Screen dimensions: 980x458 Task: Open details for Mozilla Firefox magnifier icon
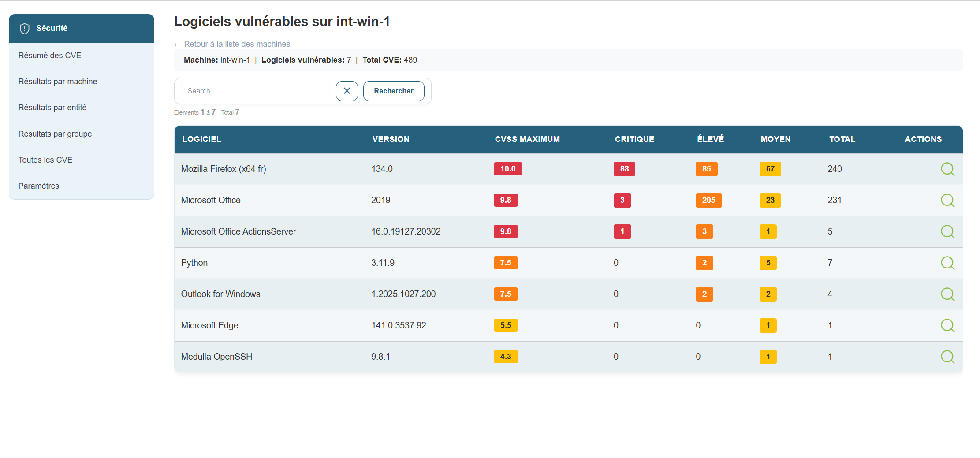point(947,169)
